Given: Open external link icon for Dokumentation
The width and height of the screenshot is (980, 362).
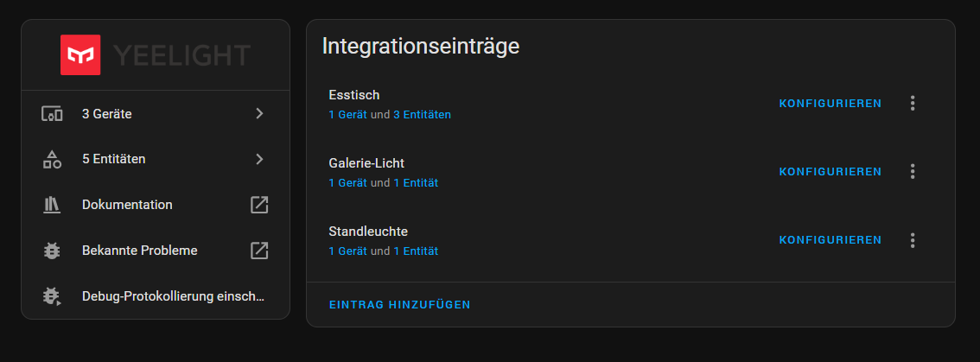Looking at the screenshot, I should pyautogui.click(x=259, y=205).
